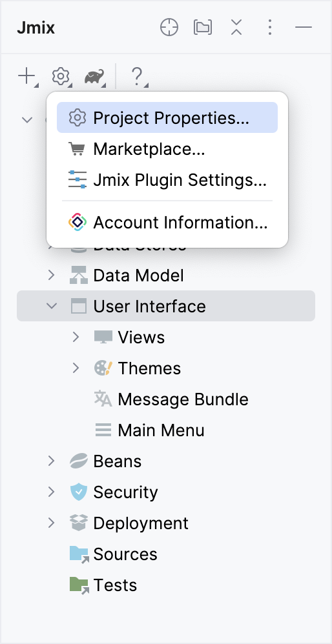332x644 pixels.
Task: Click the Jmix Plugin Settings sliders icon
Action: coord(78,180)
